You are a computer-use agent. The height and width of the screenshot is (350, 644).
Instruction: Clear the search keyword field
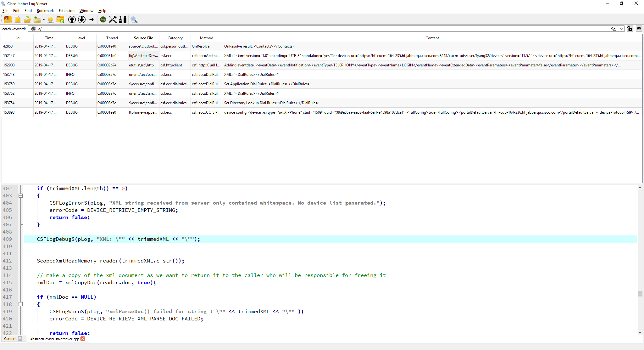coord(613,29)
